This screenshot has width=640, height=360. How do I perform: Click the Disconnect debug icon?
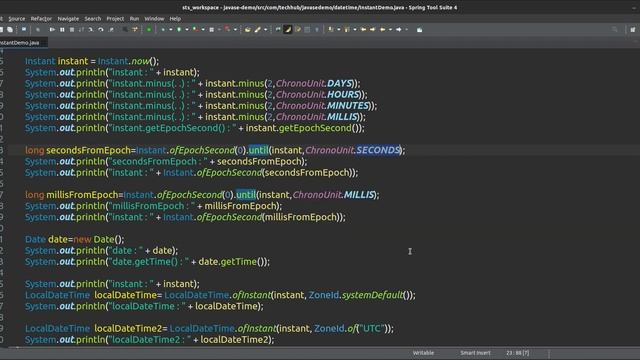(x=81, y=29)
